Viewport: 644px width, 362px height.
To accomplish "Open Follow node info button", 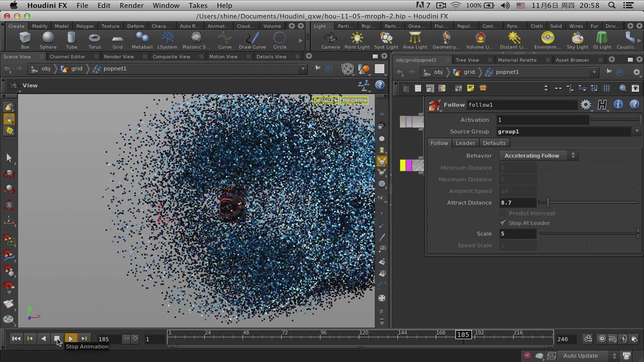I will click(x=618, y=105).
